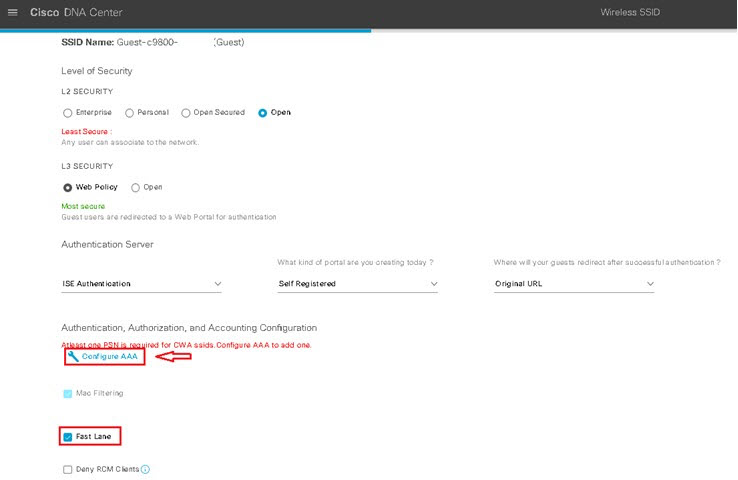738x480 pixels.
Task: Click the 'Where will your guests redirect' label
Action: coord(607,262)
